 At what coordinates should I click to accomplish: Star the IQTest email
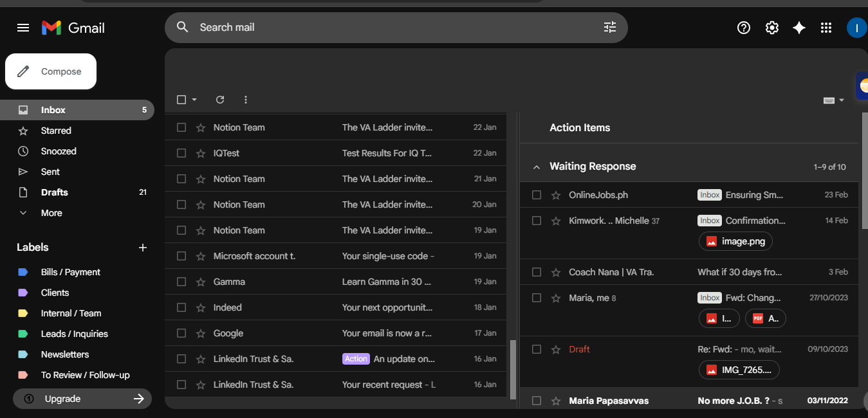[201, 154]
